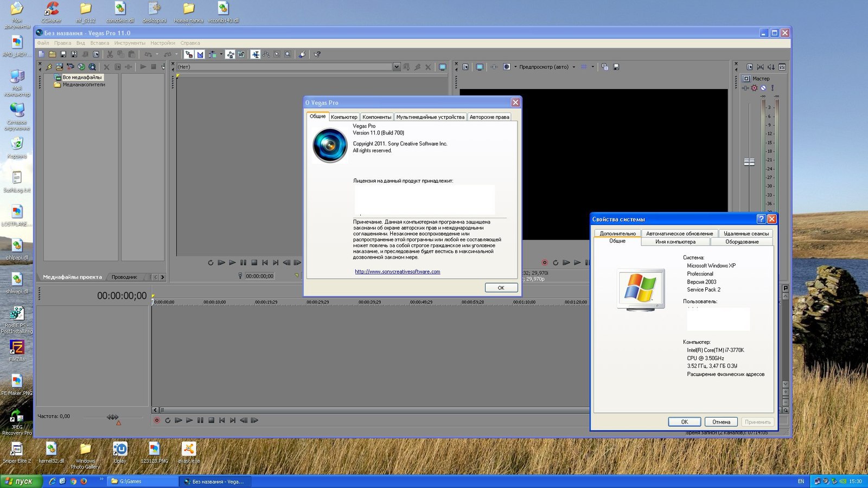Click the Save project icon in the toolbar
868x488 pixels.
pyautogui.click(x=63, y=54)
